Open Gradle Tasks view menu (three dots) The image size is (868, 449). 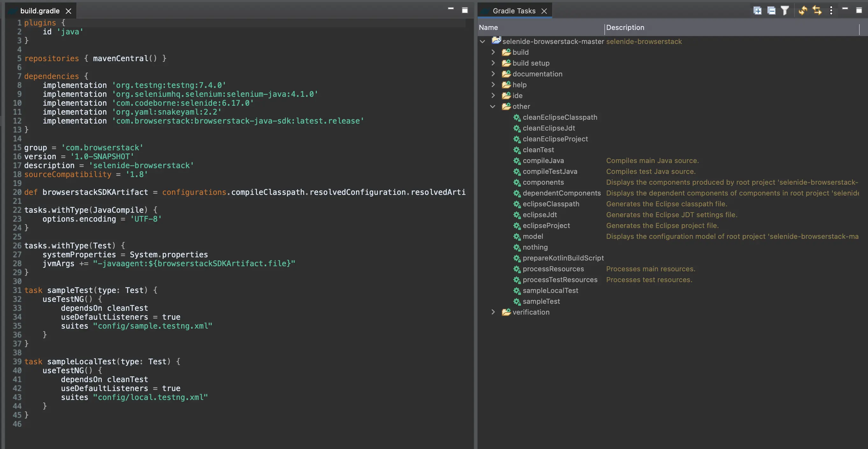click(x=831, y=11)
